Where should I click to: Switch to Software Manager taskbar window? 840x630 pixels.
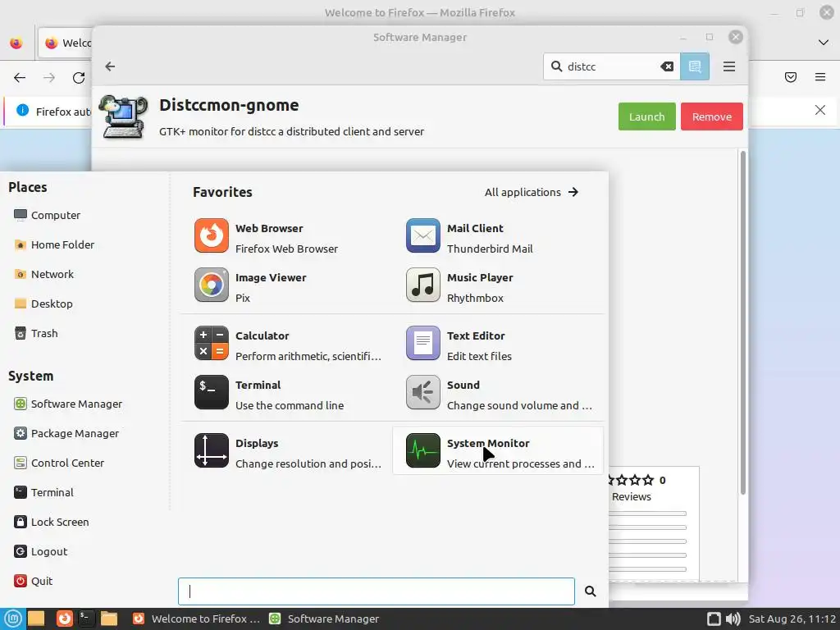click(x=324, y=619)
